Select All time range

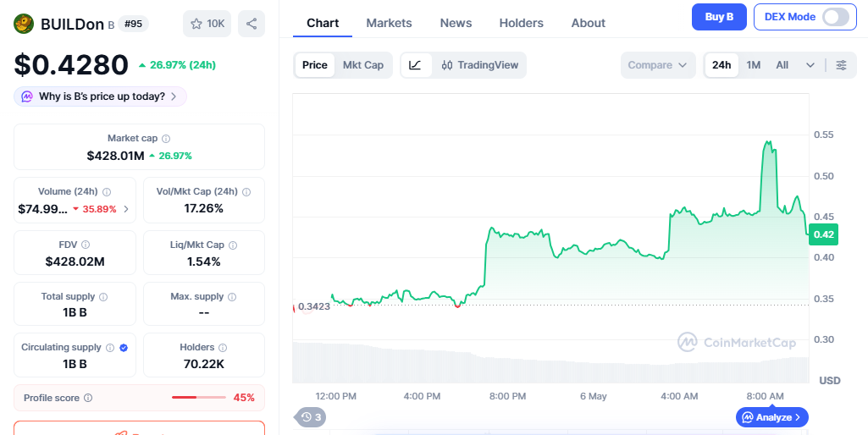tap(782, 65)
